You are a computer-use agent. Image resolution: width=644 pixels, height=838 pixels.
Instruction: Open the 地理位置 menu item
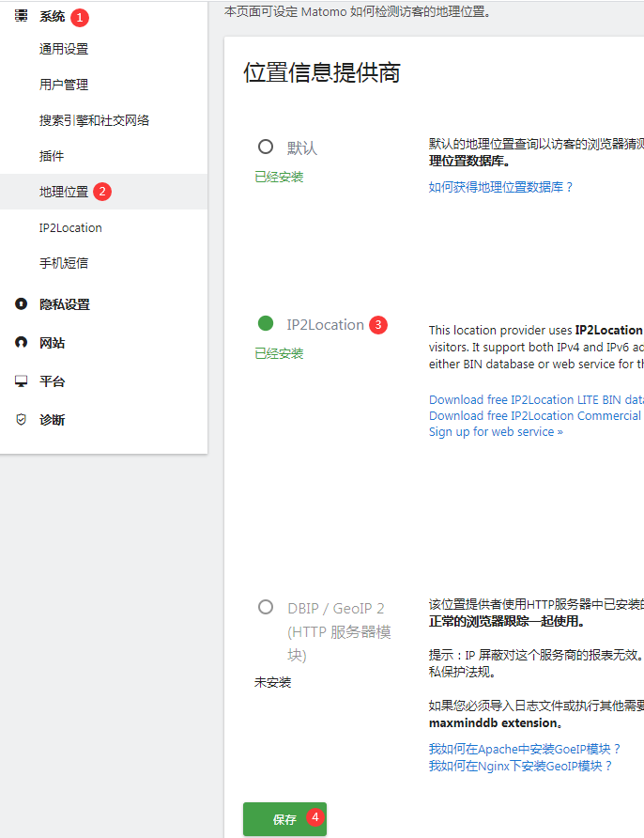pyautogui.click(x=64, y=192)
